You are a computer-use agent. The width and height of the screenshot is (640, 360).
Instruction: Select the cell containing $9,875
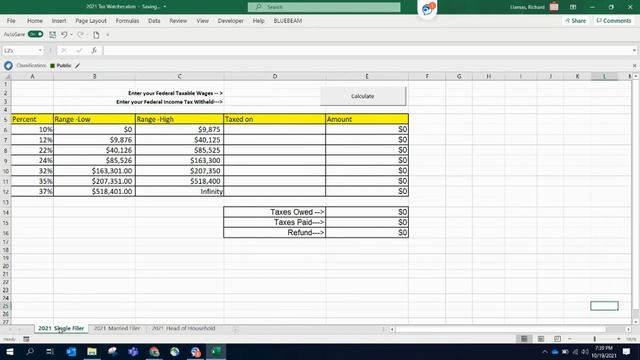pos(179,129)
